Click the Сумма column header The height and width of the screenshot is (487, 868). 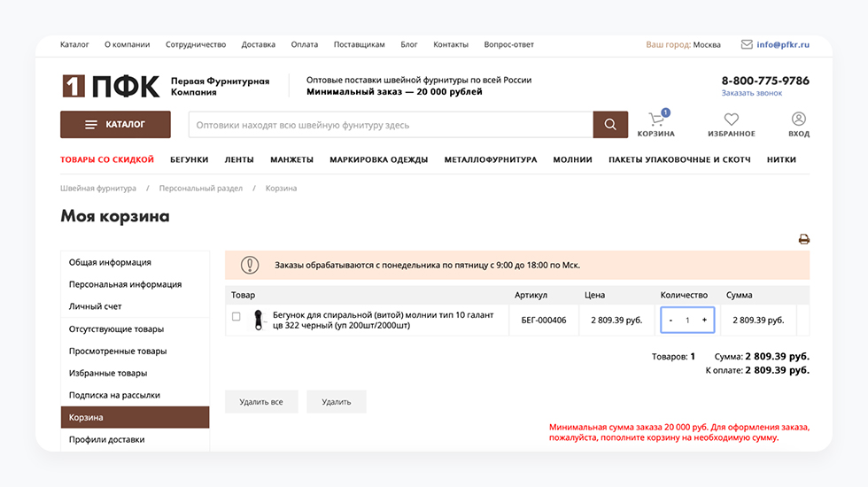pyautogui.click(x=739, y=295)
